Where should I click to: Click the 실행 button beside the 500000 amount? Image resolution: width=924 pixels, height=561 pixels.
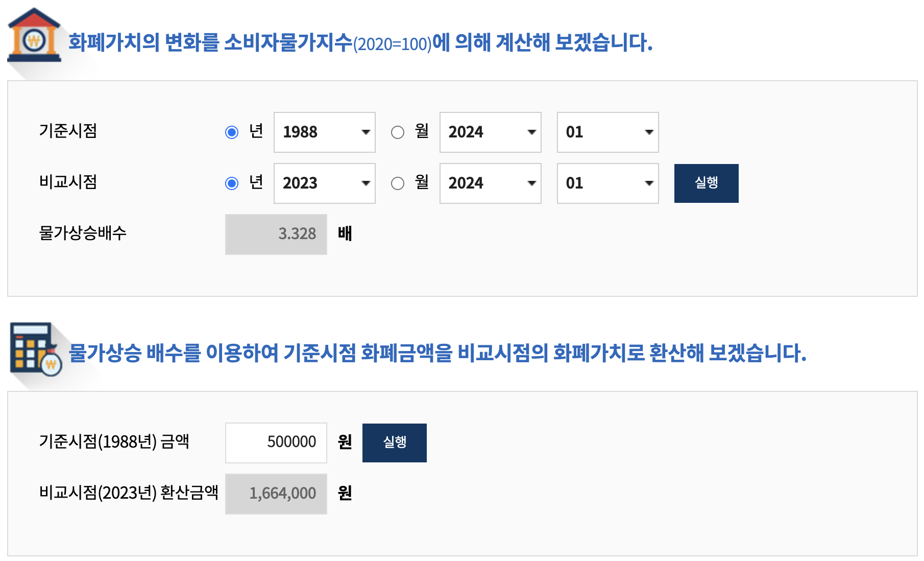point(394,442)
